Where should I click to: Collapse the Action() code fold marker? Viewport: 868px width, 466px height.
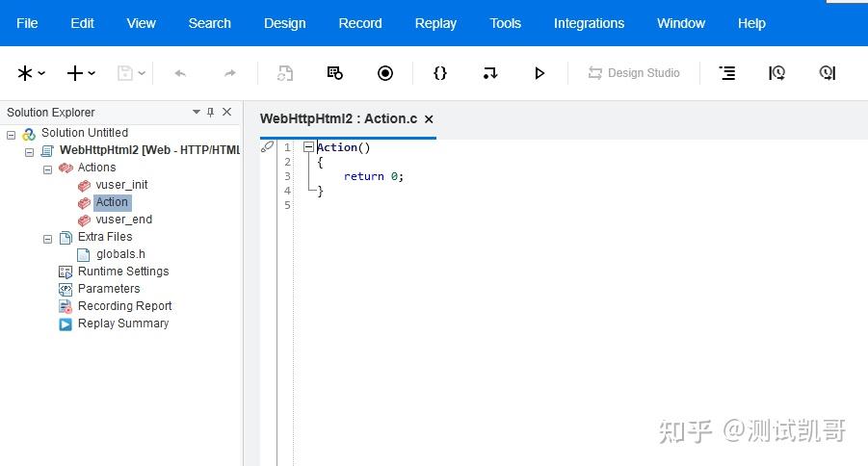[308, 147]
